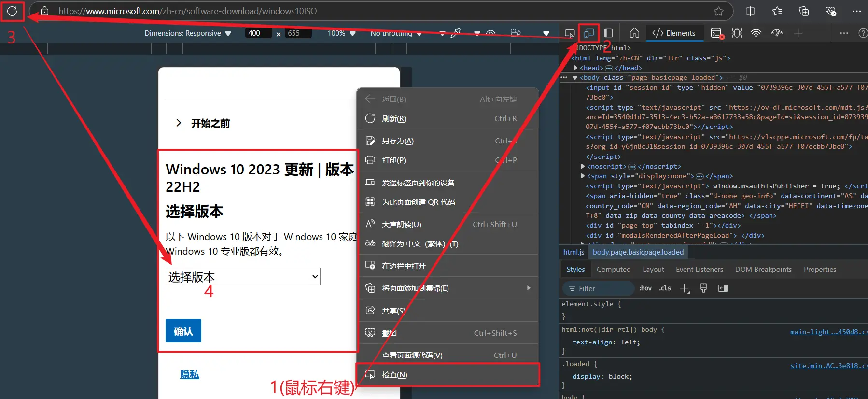Open the Network wifi icon
Viewport: 868px width, 399px height.
[756, 33]
